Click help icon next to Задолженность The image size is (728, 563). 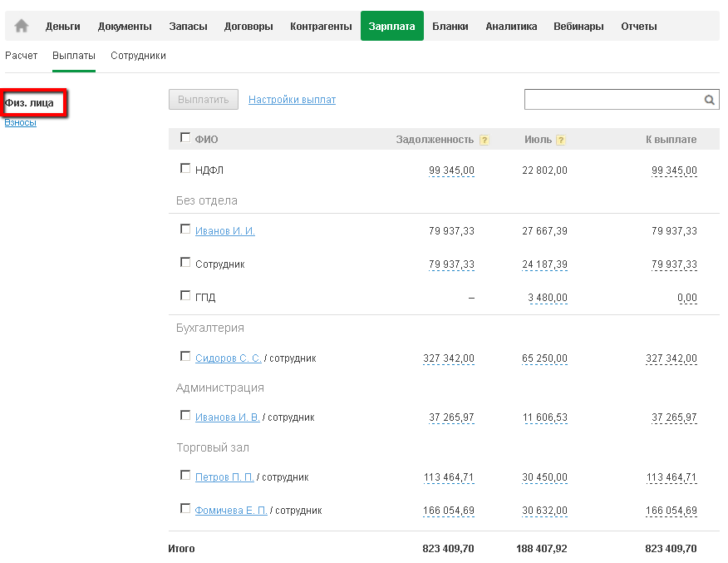485,140
